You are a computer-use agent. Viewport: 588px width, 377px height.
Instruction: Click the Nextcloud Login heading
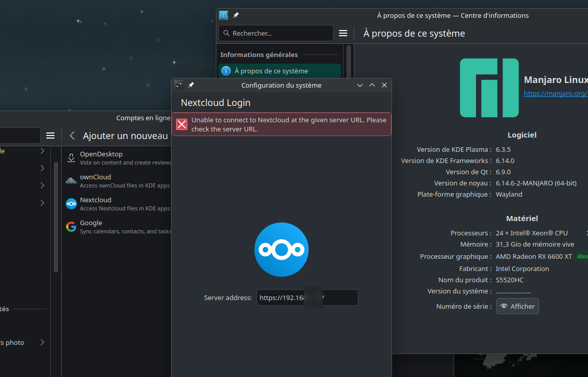(x=216, y=103)
